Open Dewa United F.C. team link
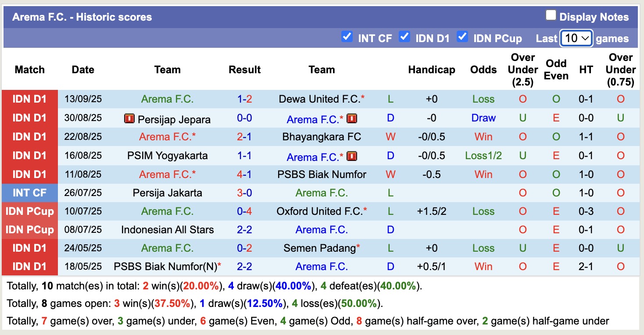The image size is (644, 335). pyautogui.click(x=319, y=99)
